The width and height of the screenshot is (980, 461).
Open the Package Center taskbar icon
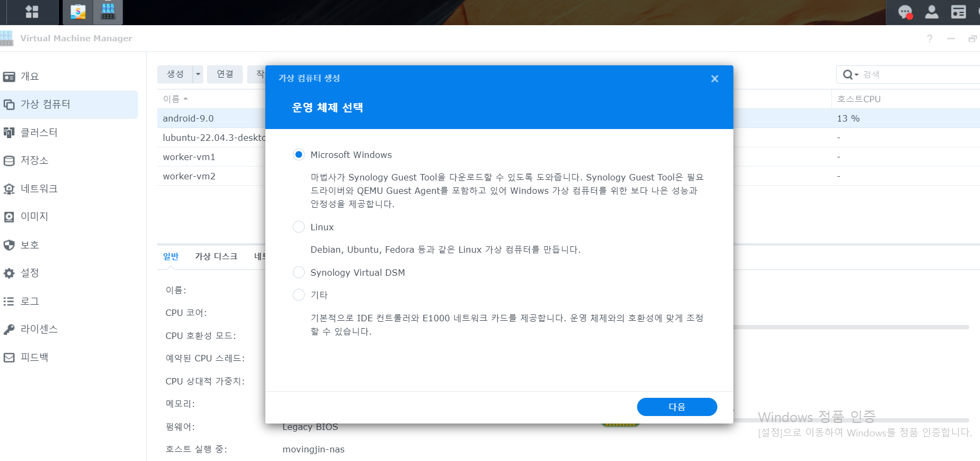(78, 12)
